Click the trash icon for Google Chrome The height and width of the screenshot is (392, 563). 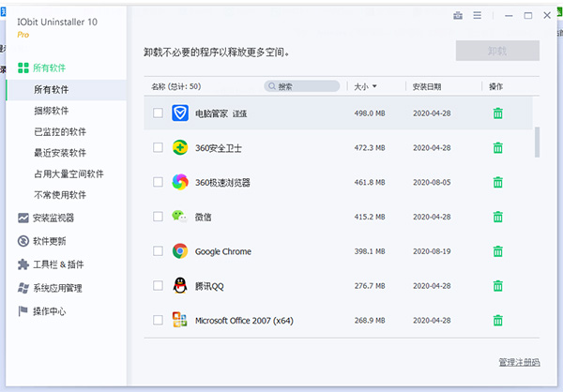click(x=497, y=251)
